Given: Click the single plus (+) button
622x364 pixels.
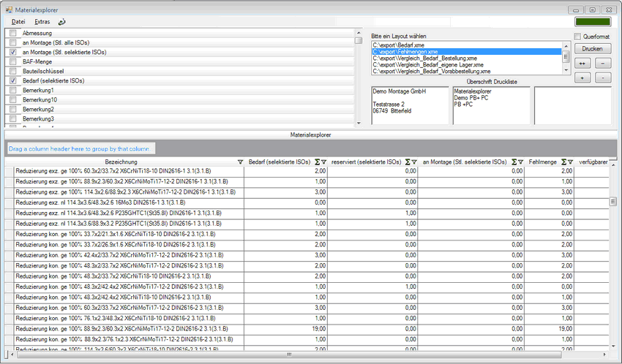Looking at the screenshot, I should 582,77.
